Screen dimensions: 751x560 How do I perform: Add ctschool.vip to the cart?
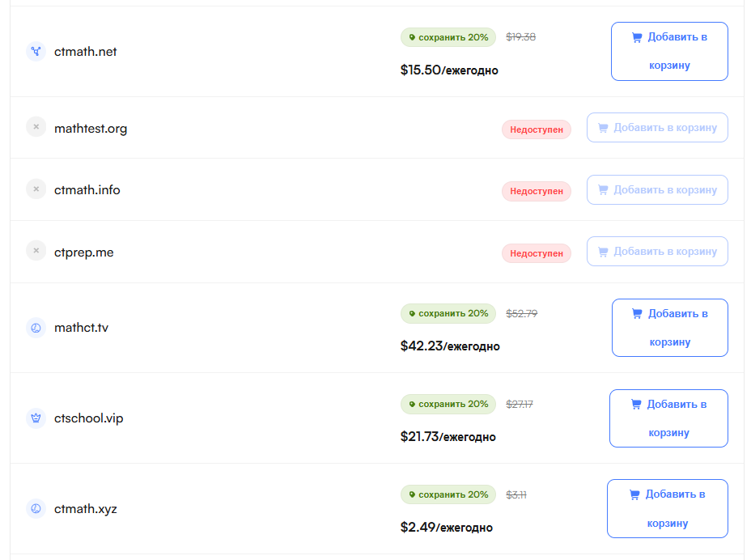(668, 418)
